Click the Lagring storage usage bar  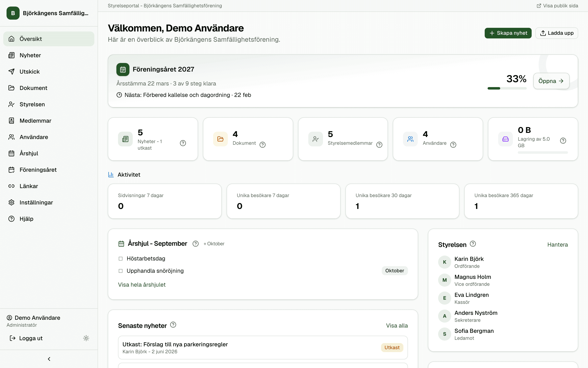(x=543, y=152)
